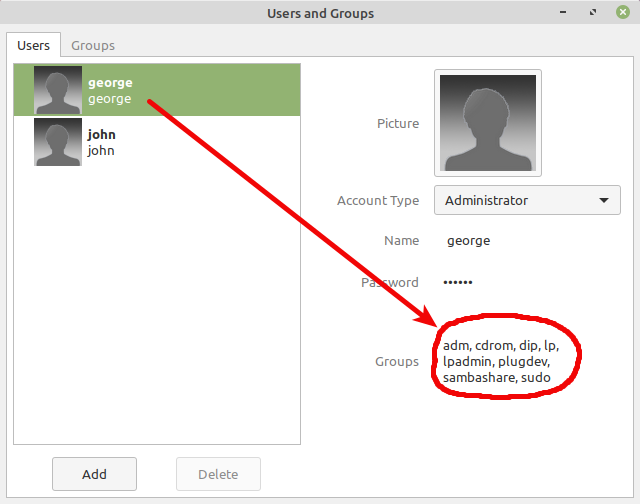Change the password dots field

click(x=458, y=282)
